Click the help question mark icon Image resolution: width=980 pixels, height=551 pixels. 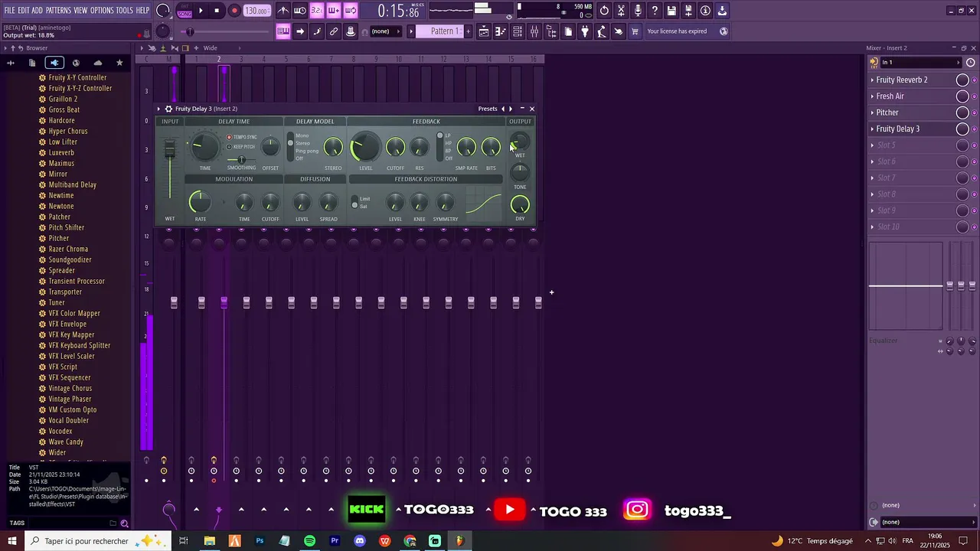coord(655,11)
